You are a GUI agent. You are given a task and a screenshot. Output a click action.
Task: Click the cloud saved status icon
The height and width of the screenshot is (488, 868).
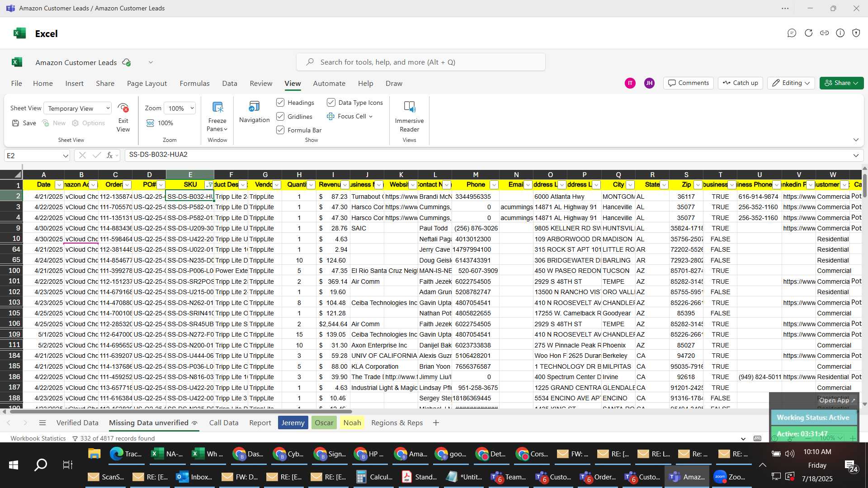[127, 62]
